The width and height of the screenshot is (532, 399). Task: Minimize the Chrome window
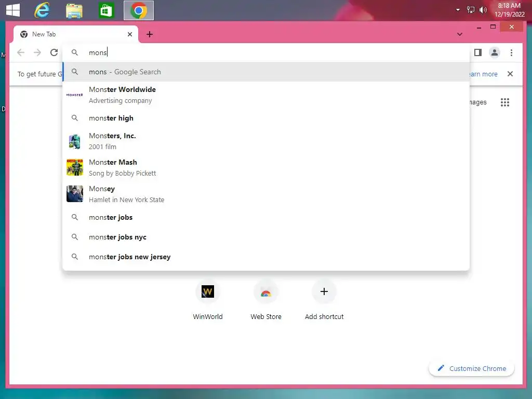[478, 27]
